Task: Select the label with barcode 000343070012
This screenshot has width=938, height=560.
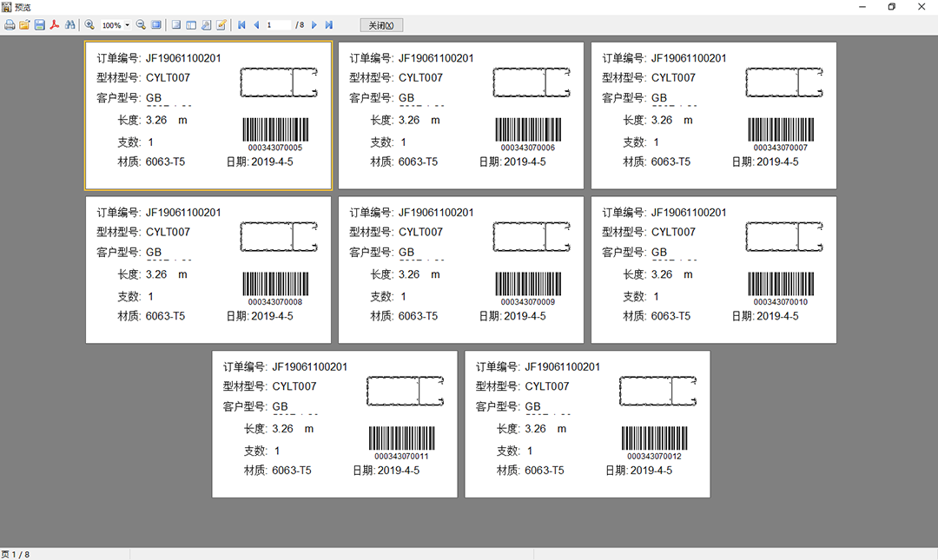Action: tap(587, 425)
